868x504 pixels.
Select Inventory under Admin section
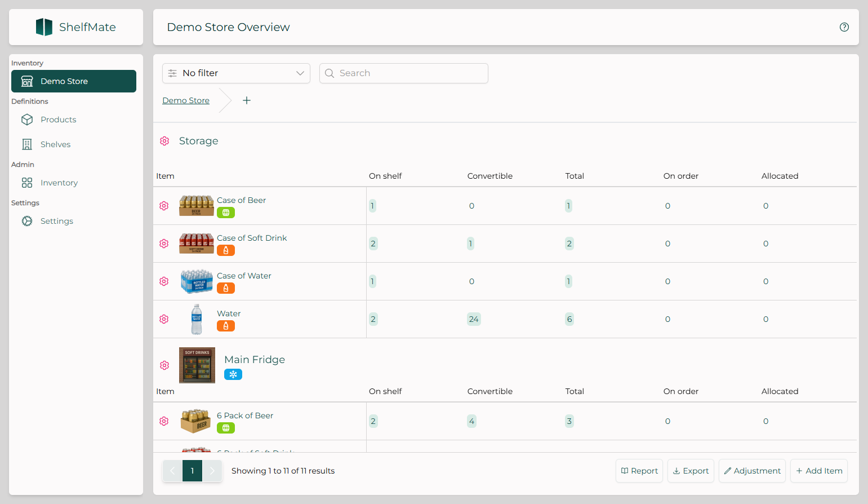[x=59, y=183]
